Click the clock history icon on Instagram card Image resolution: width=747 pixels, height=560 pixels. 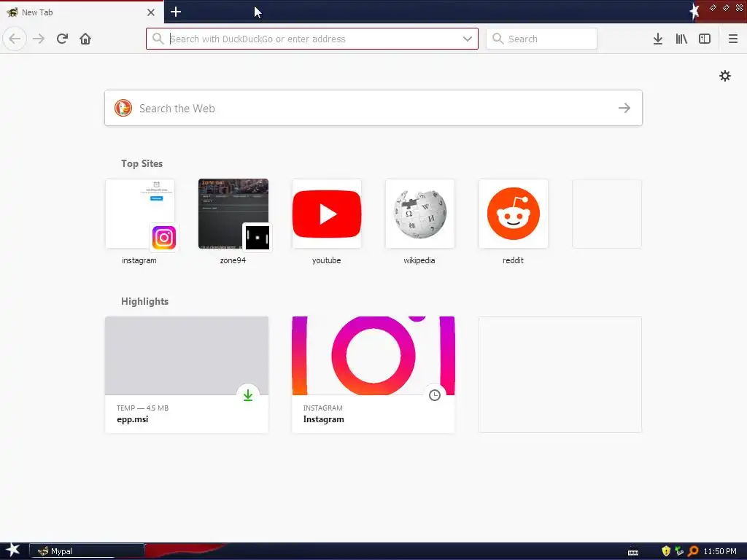coord(435,395)
